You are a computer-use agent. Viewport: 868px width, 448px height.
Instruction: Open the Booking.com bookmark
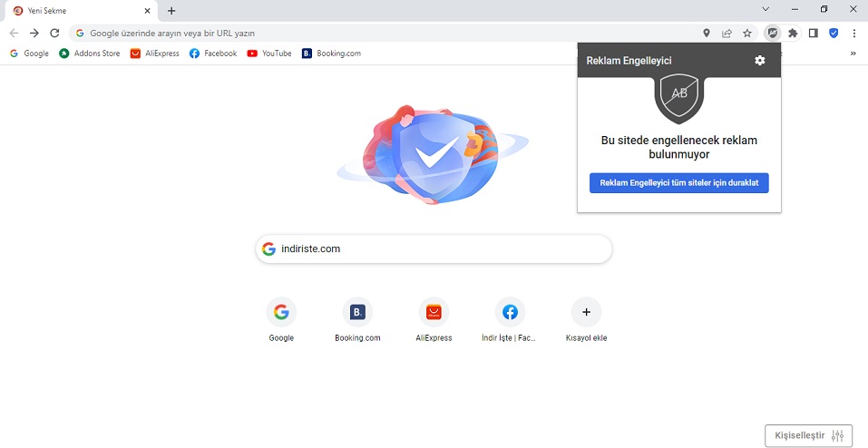332,54
